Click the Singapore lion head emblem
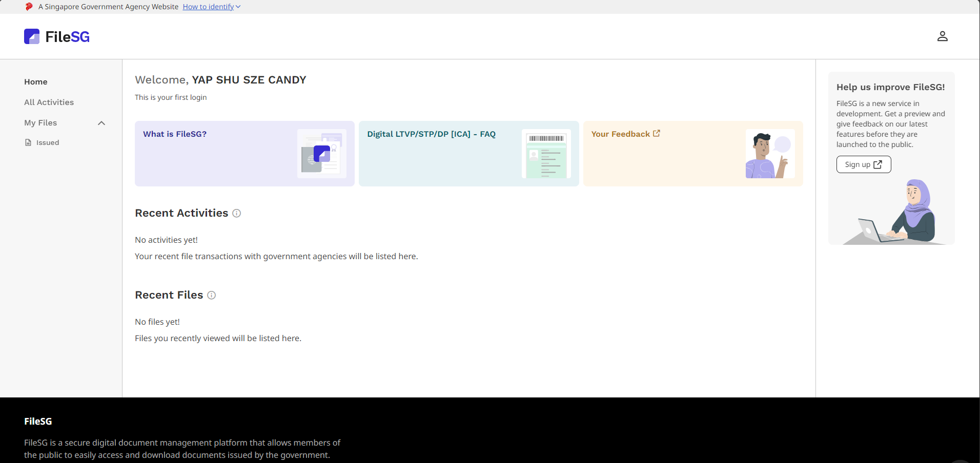980x463 pixels. [29, 7]
